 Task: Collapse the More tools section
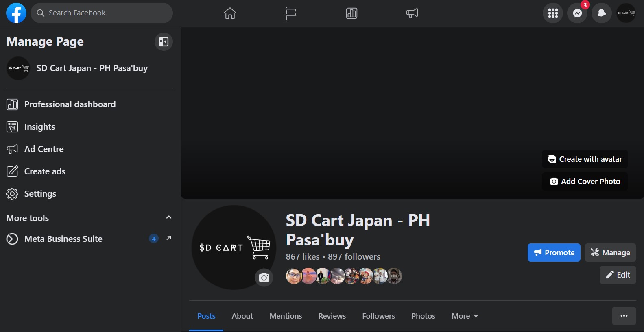pos(169,217)
